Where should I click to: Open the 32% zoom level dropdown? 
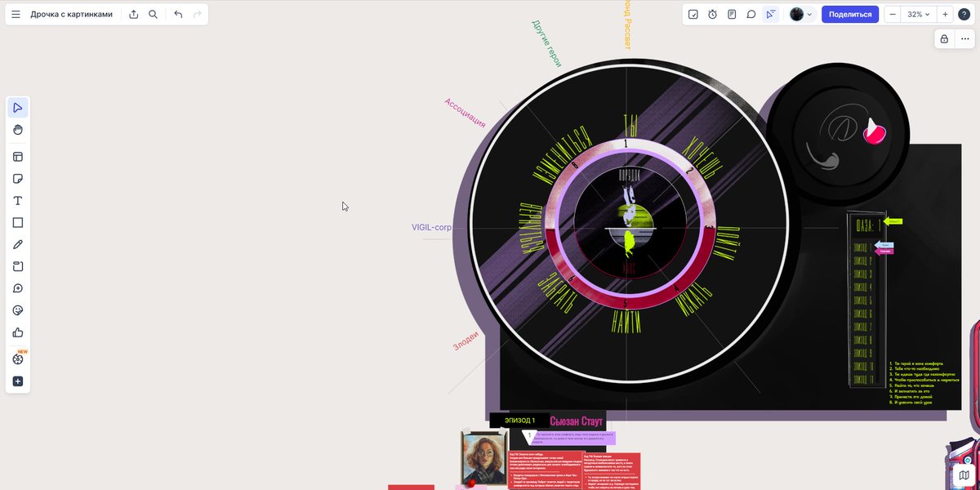pos(919,15)
